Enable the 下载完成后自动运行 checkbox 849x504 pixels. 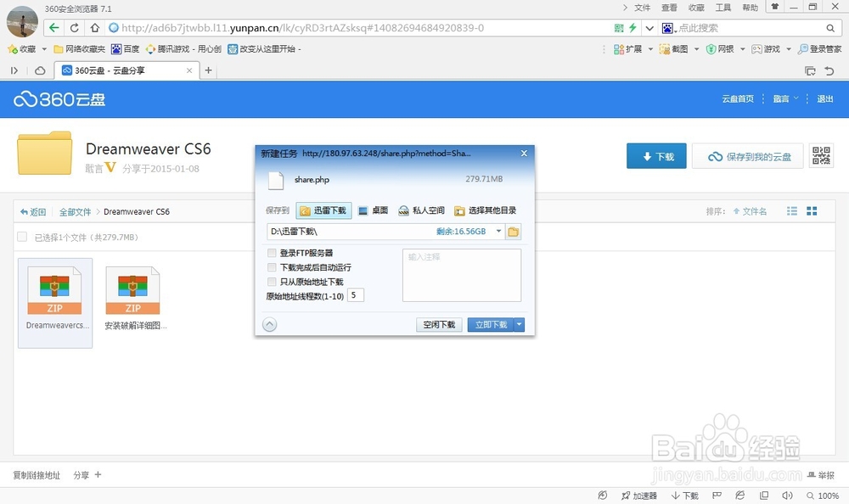click(x=272, y=267)
